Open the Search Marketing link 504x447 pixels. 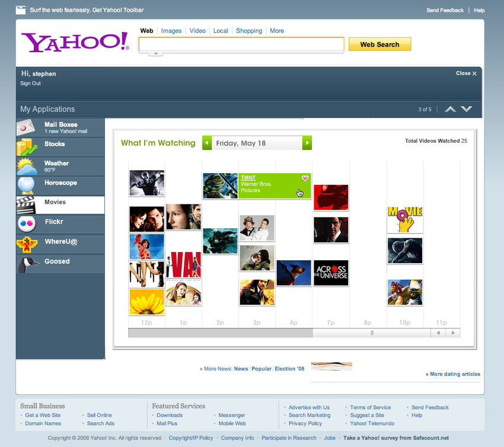tap(309, 415)
